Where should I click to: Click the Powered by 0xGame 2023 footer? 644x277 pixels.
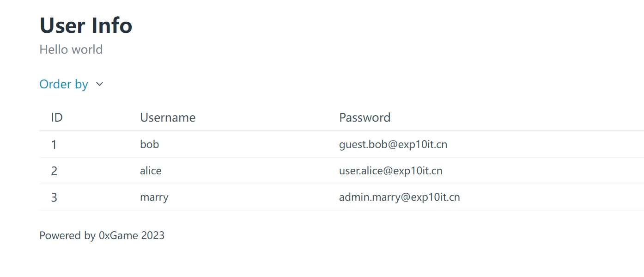point(102,235)
